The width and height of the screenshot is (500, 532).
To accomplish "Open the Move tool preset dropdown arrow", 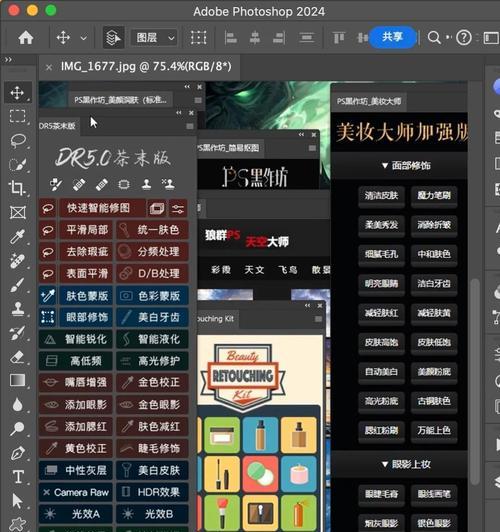I will pyautogui.click(x=83, y=38).
